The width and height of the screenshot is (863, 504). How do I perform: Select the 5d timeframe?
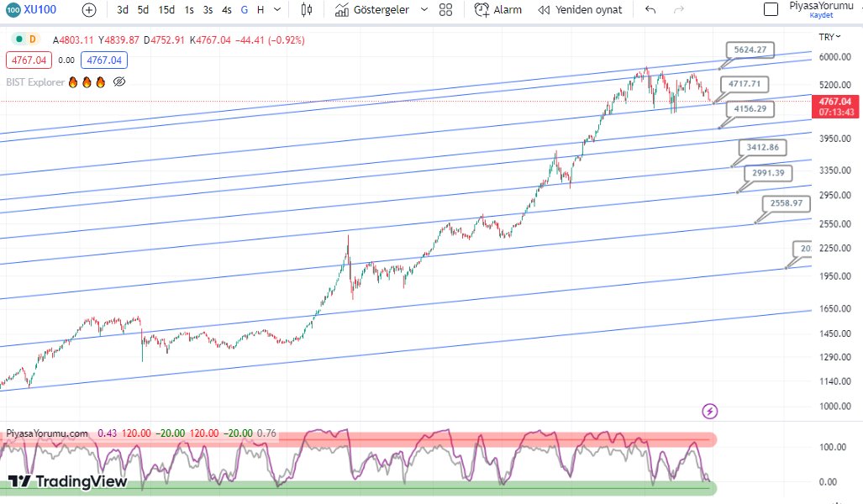(143, 10)
